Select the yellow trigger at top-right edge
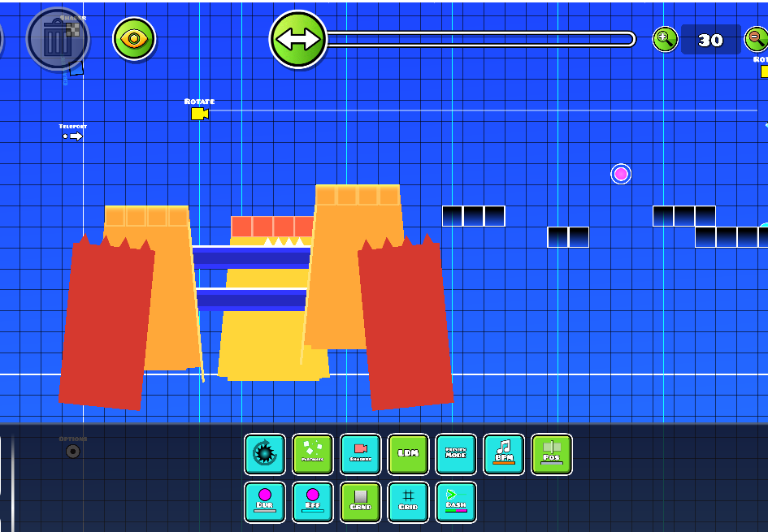This screenshot has height=532, width=768. pos(764,71)
